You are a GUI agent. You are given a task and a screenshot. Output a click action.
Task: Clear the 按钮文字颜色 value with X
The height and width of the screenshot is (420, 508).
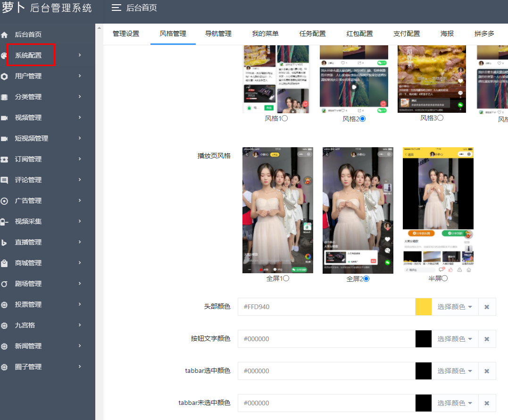pos(487,339)
